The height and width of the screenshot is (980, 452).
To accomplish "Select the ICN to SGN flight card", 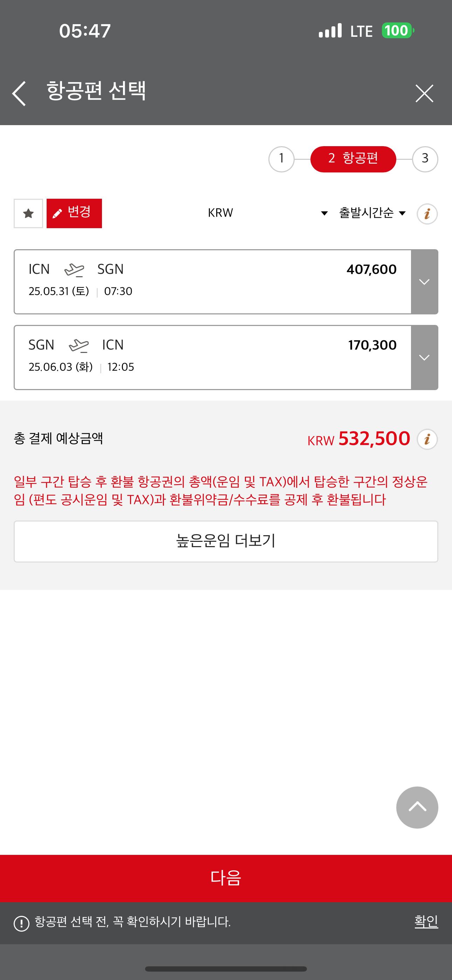I will click(x=212, y=282).
